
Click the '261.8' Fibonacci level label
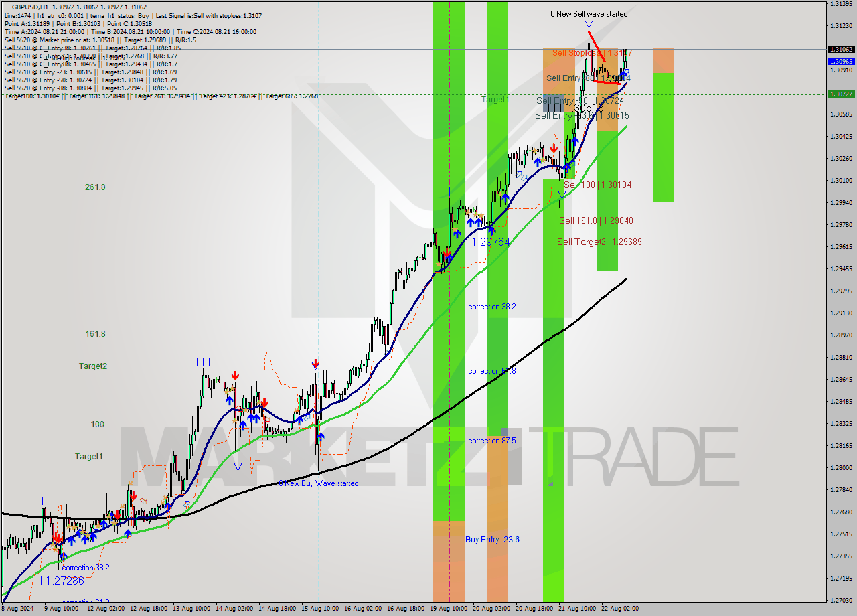click(95, 187)
